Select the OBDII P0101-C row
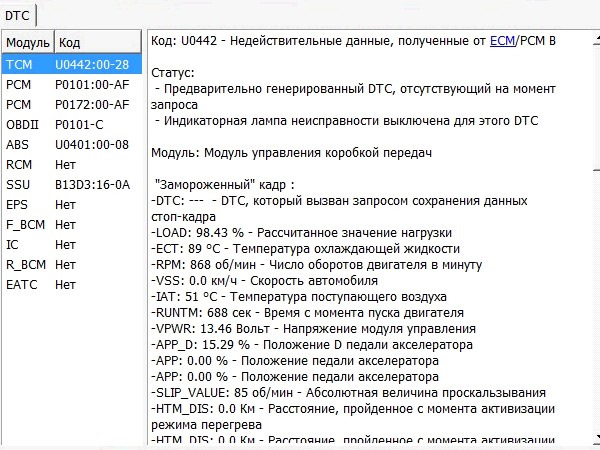The width and height of the screenshot is (600, 450). (x=72, y=125)
